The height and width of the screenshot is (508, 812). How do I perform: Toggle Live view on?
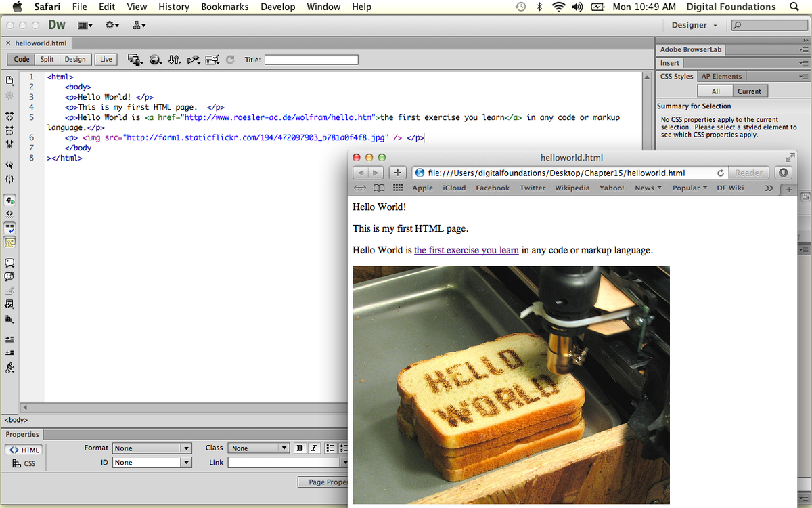[x=106, y=60]
